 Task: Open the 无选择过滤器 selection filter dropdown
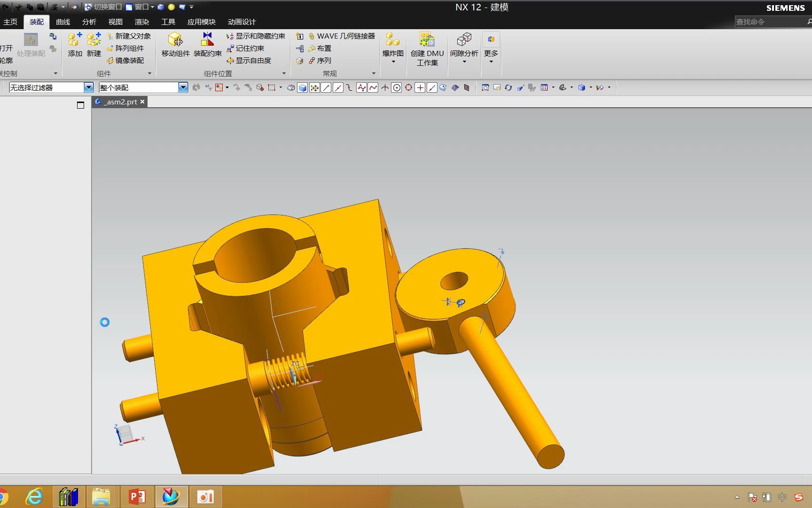coord(89,87)
